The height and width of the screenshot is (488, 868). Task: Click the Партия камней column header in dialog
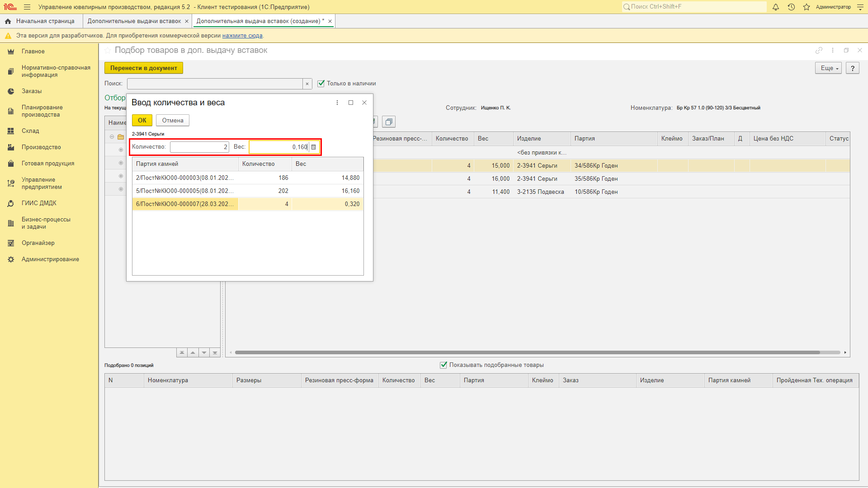(185, 164)
